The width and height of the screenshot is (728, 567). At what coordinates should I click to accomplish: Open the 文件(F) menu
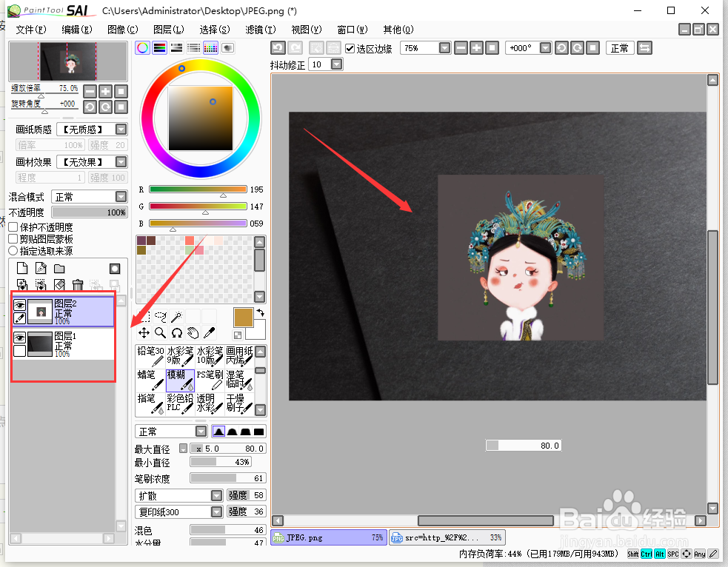pyautogui.click(x=30, y=30)
